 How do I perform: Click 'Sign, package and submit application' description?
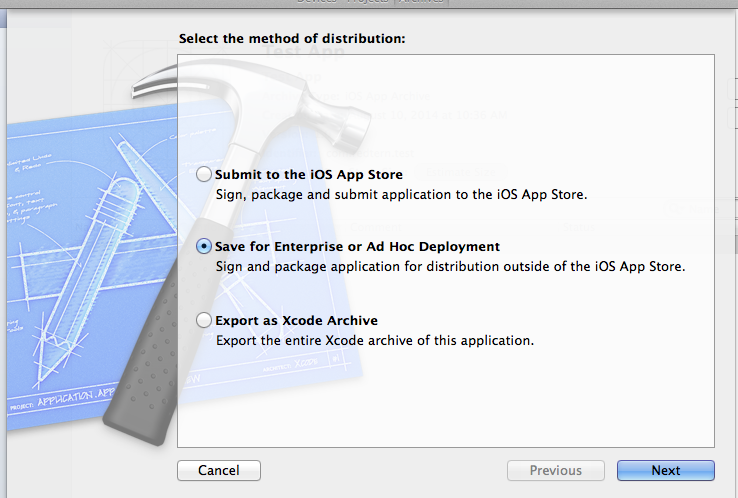tap(401, 194)
